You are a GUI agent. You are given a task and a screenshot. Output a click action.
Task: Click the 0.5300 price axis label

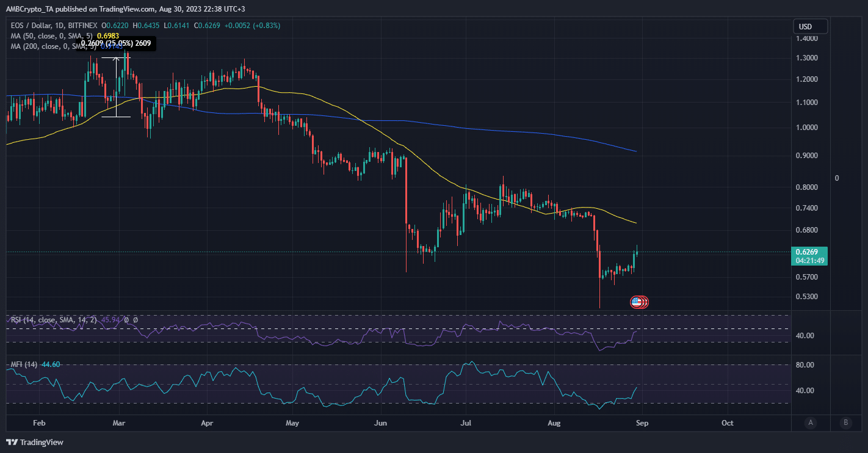click(808, 297)
